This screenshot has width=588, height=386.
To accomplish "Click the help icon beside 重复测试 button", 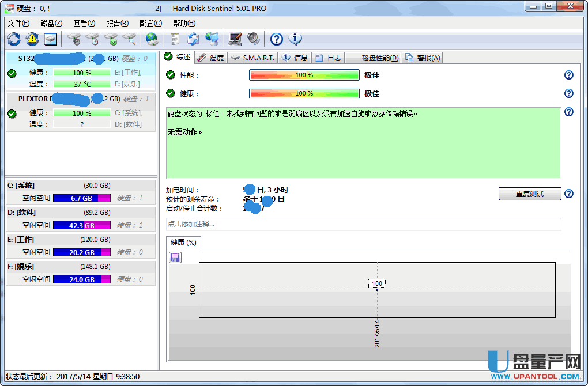I will click(x=569, y=194).
